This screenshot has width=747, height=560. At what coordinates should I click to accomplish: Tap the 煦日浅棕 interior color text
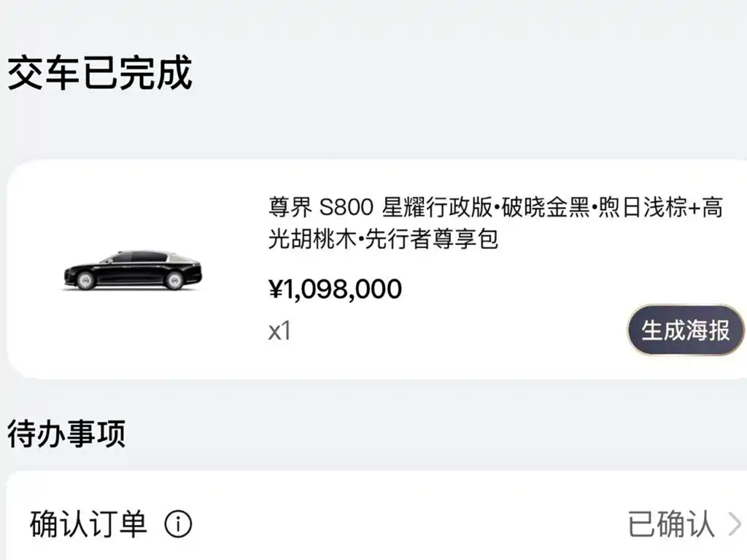pyautogui.click(x=643, y=208)
